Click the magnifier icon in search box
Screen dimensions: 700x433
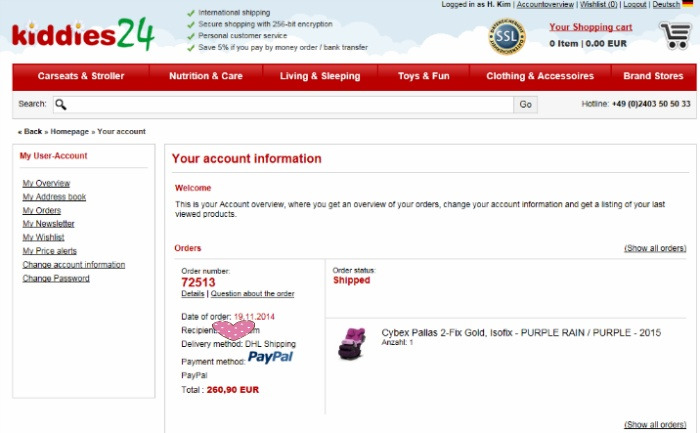pos(61,104)
